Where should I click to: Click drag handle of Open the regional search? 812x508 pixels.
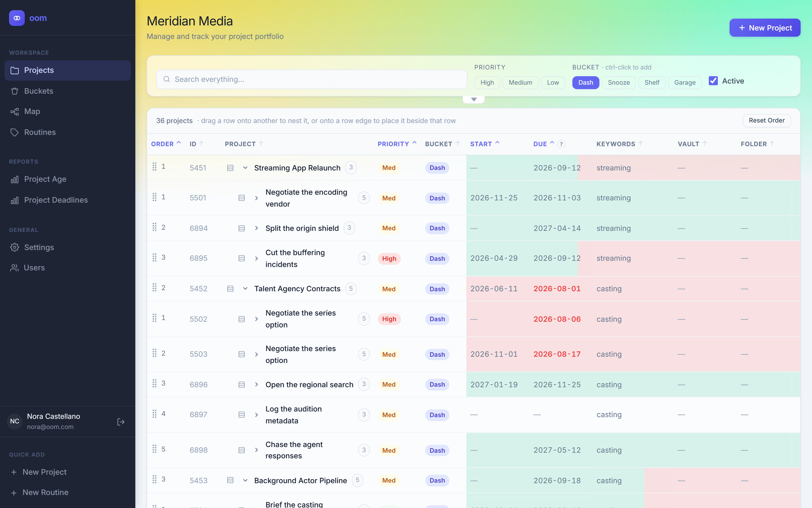[x=154, y=383]
